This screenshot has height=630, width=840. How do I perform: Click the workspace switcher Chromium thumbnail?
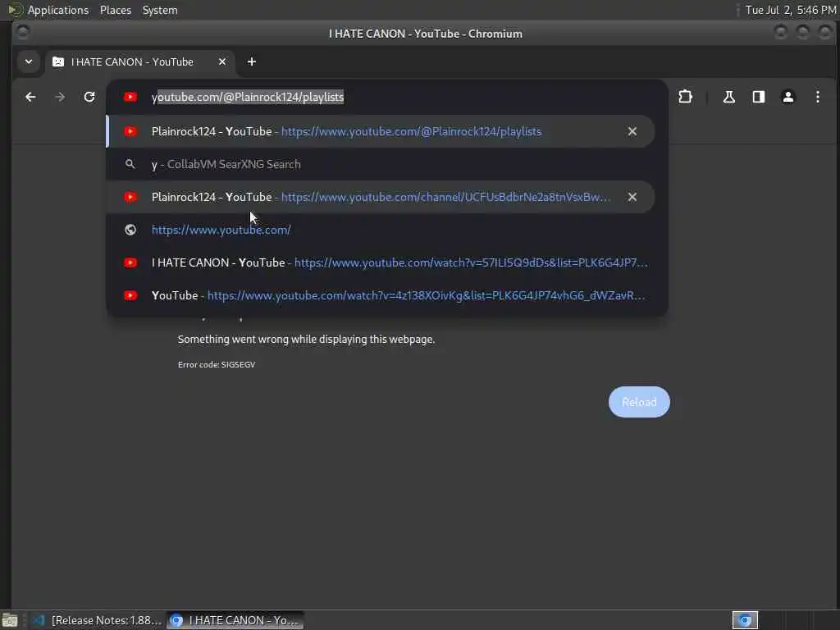click(x=745, y=620)
